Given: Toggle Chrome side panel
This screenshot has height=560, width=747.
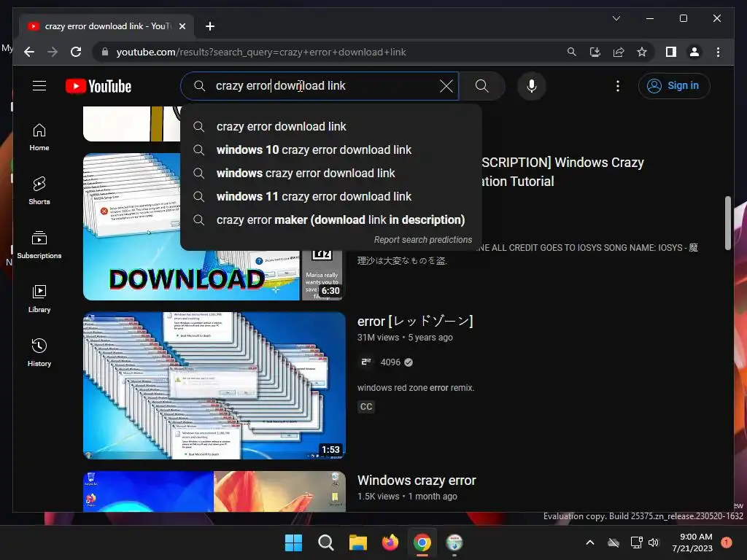Looking at the screenshot, I should tap(671, 52).
